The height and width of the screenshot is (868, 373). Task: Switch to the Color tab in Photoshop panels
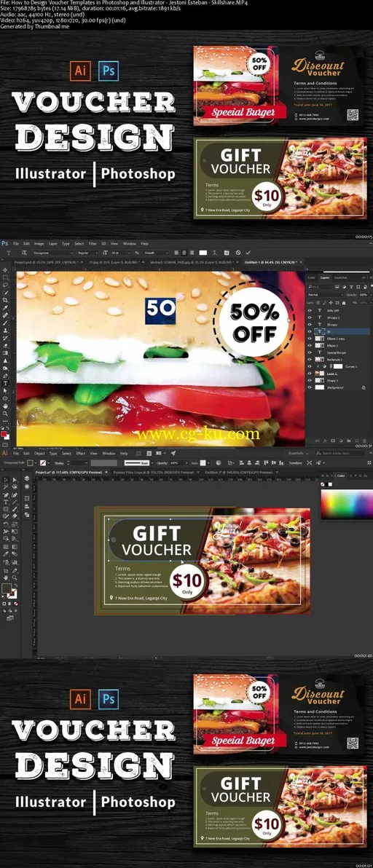[311, 277]
